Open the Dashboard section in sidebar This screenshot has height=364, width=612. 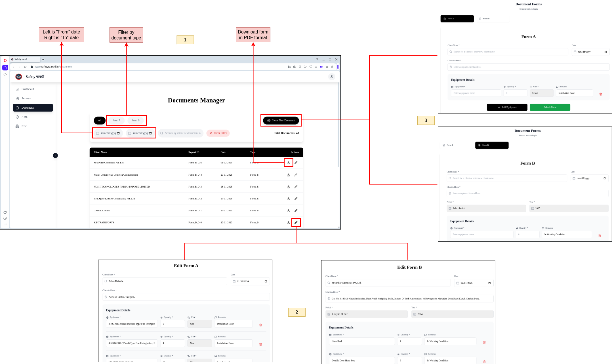tap(28, 89)
